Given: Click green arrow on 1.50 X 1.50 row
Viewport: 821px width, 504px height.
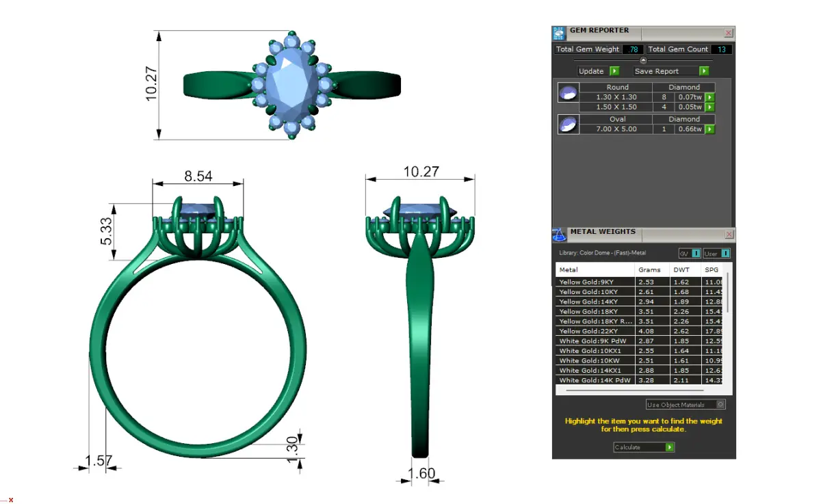Looking at the screenshot, I should click(x=710, y=107).
